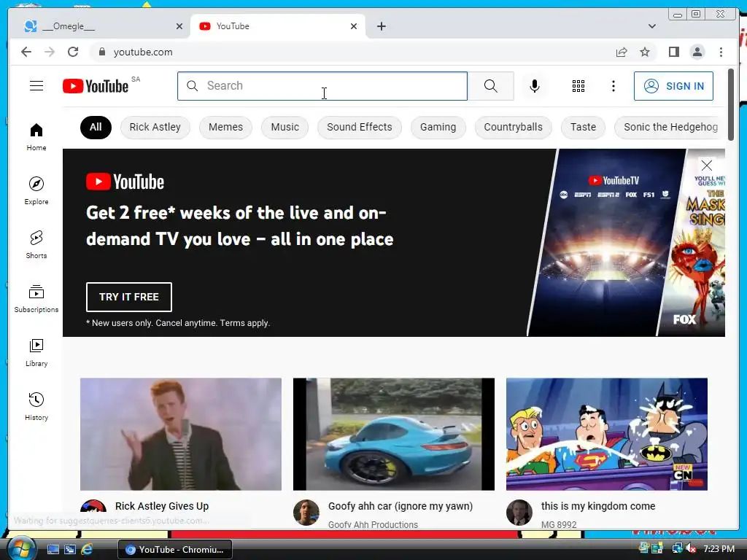This screenshot has width=747, height=560.
Task: Select the Memes filter chip
Action: [x=225, y=127]
